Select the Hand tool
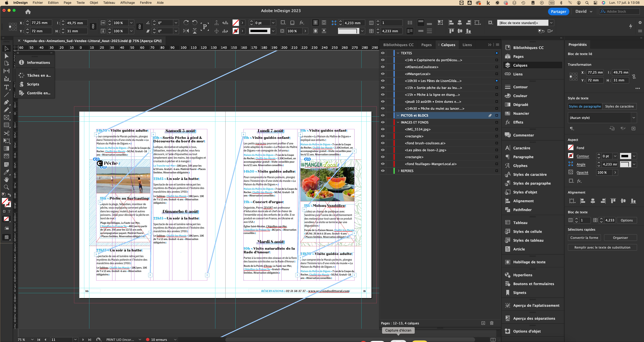Viewport: 644px width, 342px height. 7,179
